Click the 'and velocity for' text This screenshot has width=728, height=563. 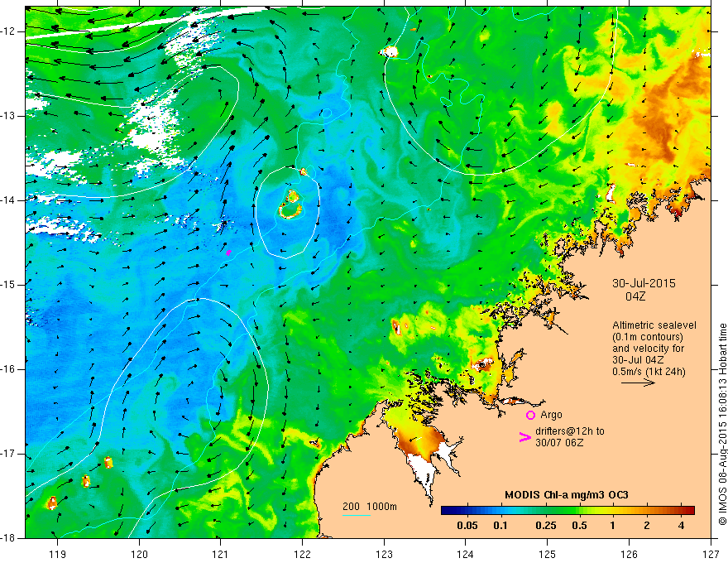click(648, 349)
